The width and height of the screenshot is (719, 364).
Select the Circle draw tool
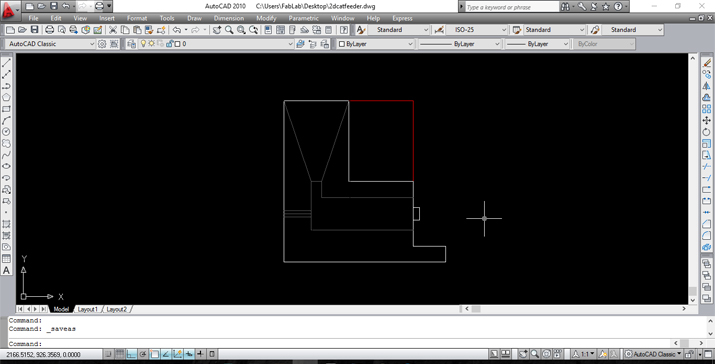6,132
